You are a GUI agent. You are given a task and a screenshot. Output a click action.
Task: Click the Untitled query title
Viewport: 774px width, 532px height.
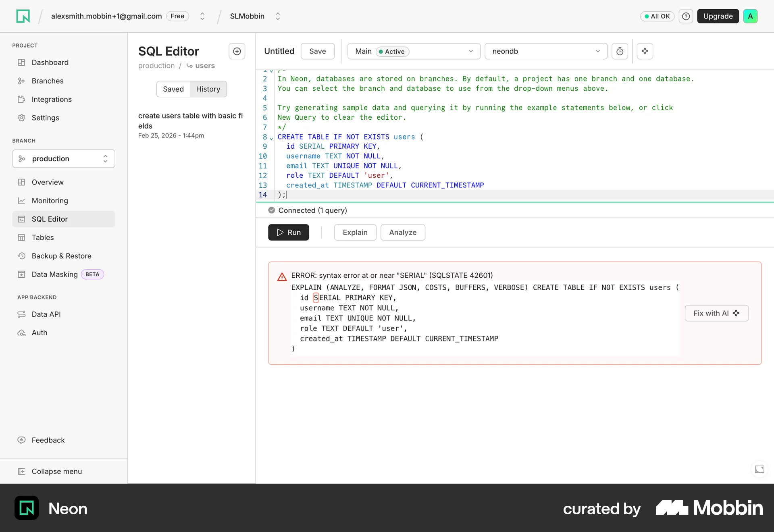coord(279,51)
